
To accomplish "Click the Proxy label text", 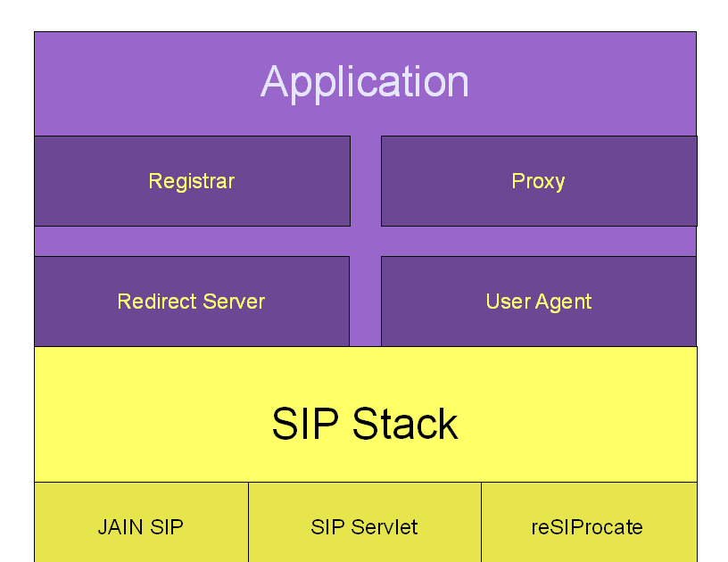I will (538, 181).
